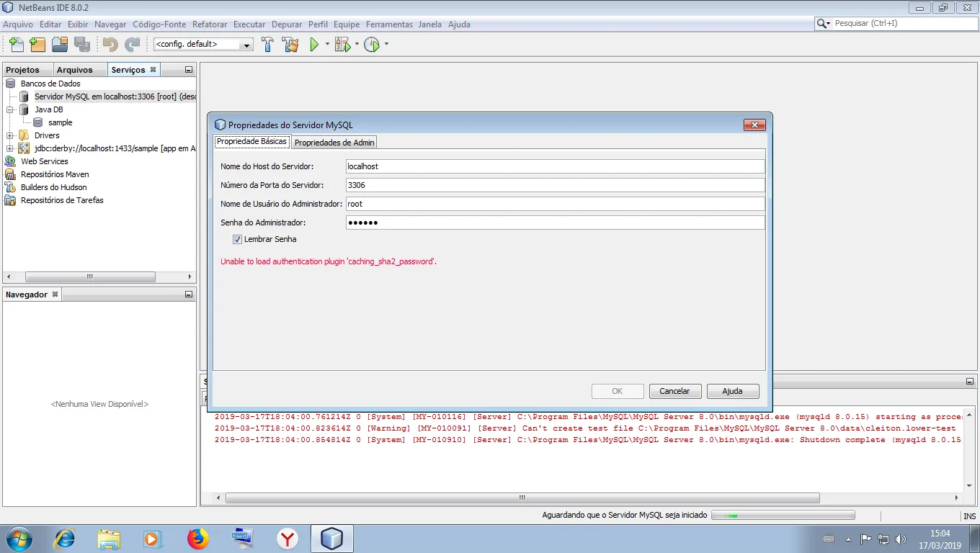Collapse the Java DB tree node
This screenshot has width=980, height=553.
tap(11, 109)
